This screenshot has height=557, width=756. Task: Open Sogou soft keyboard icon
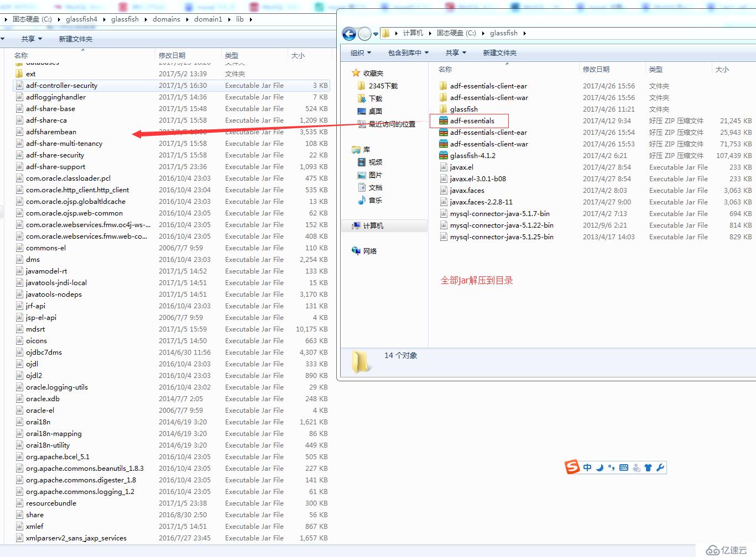624,467
